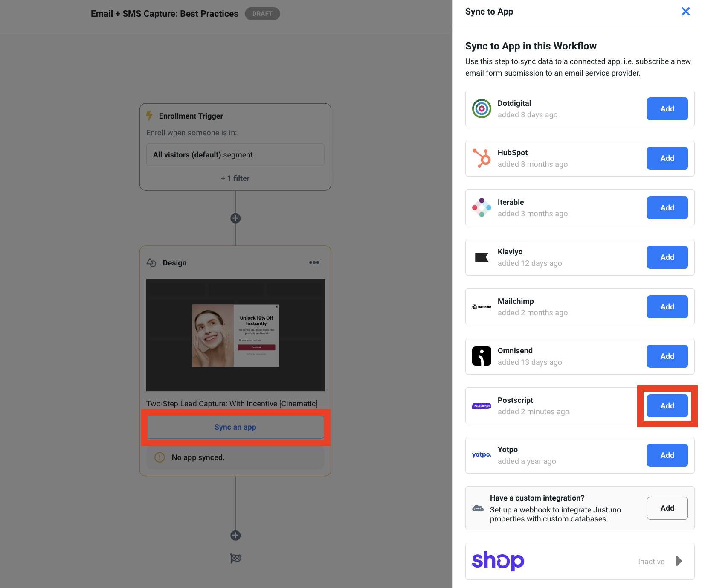Open the popup design thumbnail preview

pos(235,335)
